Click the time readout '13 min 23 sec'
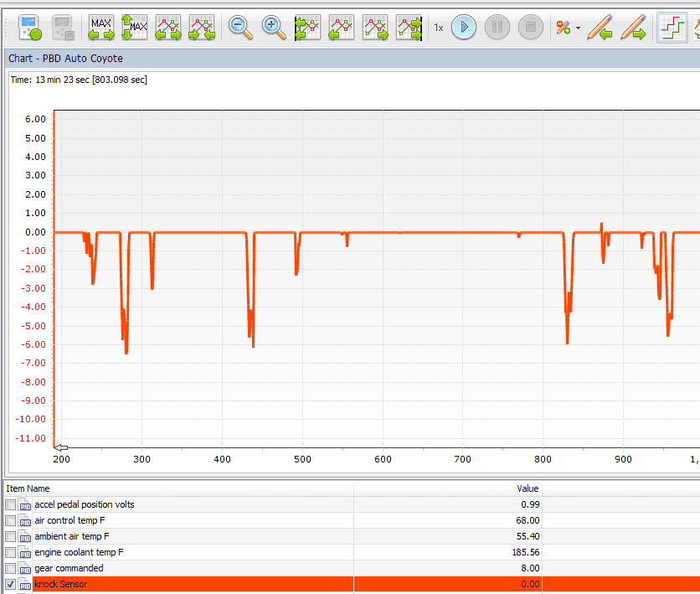Image resolution: width=700 pixels, height=594 pixels. [x=63, y=80]
